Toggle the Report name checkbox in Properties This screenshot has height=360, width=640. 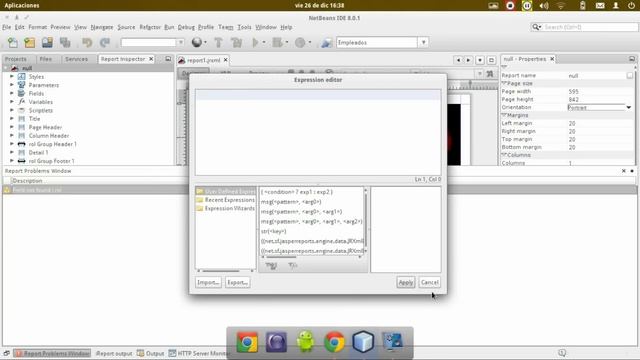(630, 76)
